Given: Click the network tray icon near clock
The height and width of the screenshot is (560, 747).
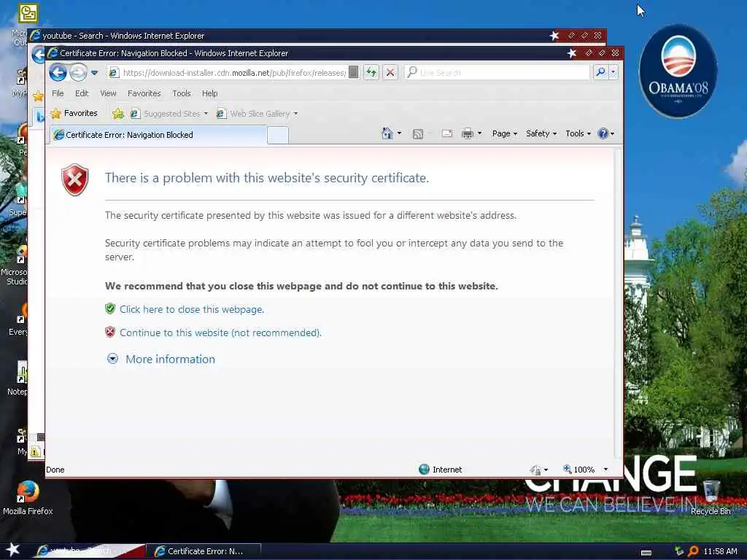Looking at the screenshot, I should 679,551.
